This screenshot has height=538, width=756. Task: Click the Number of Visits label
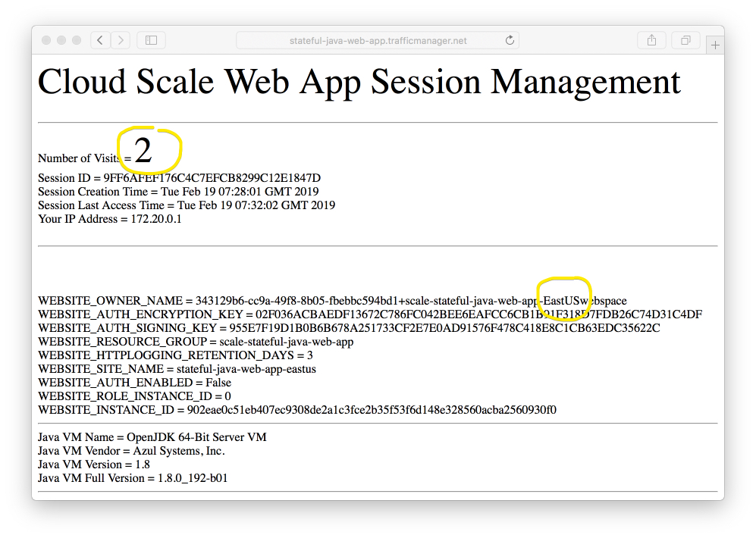click(79, 158)
